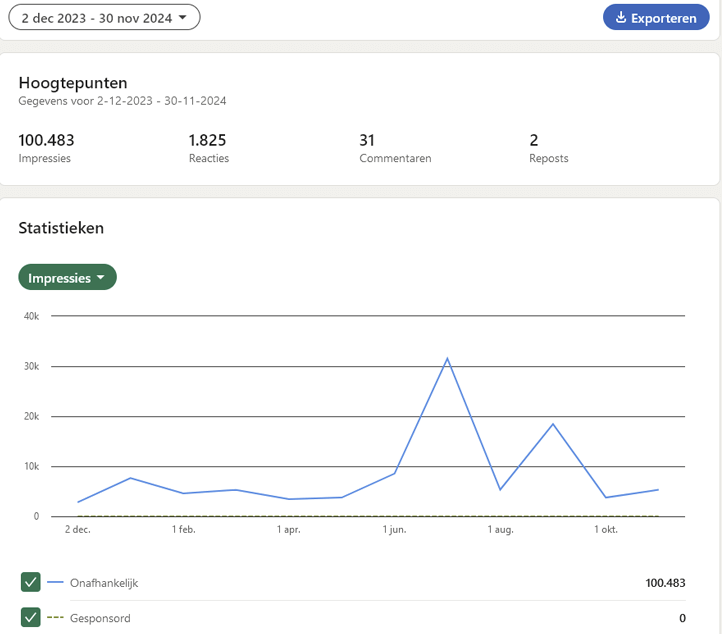This screenshot has height=634, width=722.
Task: Click the 1 jun. label on the x-axis
Action: point(394,530)
